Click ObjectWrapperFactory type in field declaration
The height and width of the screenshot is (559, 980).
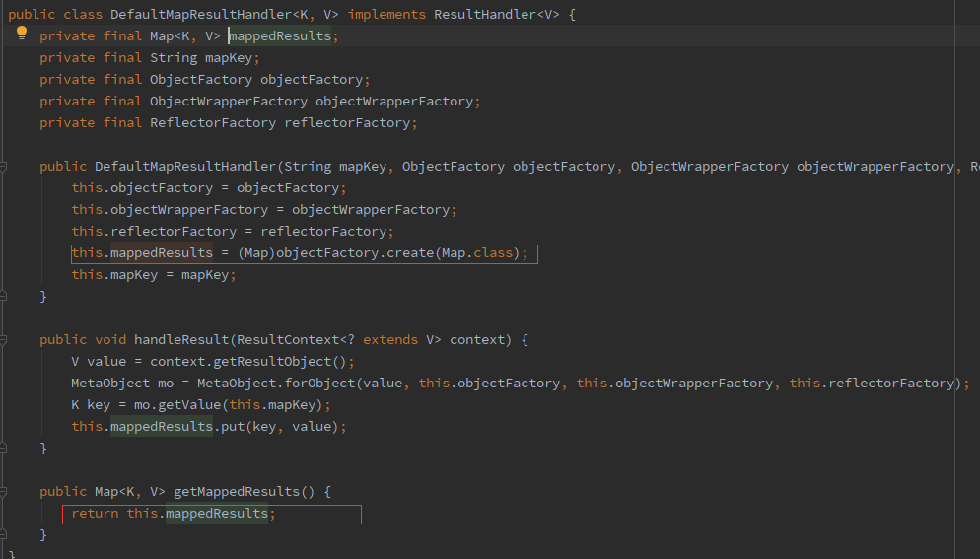click(x=229, y=102)
